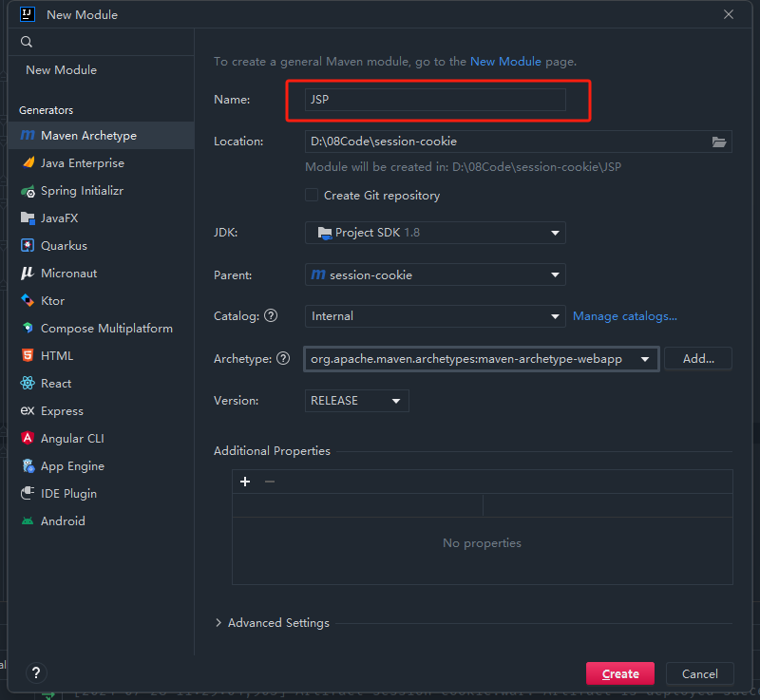Enable Create Git repository checkbox
This screenshot has height=700, width=760.
[x=312, y=196]
